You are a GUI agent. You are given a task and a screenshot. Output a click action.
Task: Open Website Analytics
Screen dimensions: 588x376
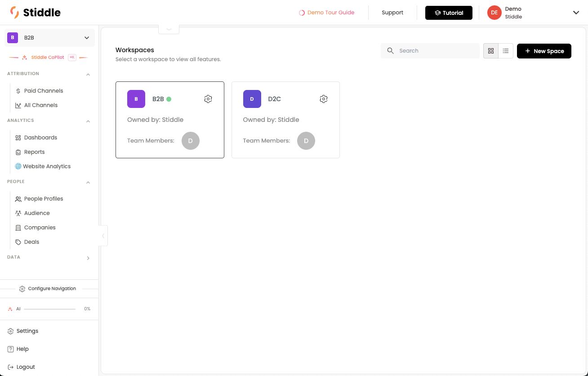[x=47, y=166]
